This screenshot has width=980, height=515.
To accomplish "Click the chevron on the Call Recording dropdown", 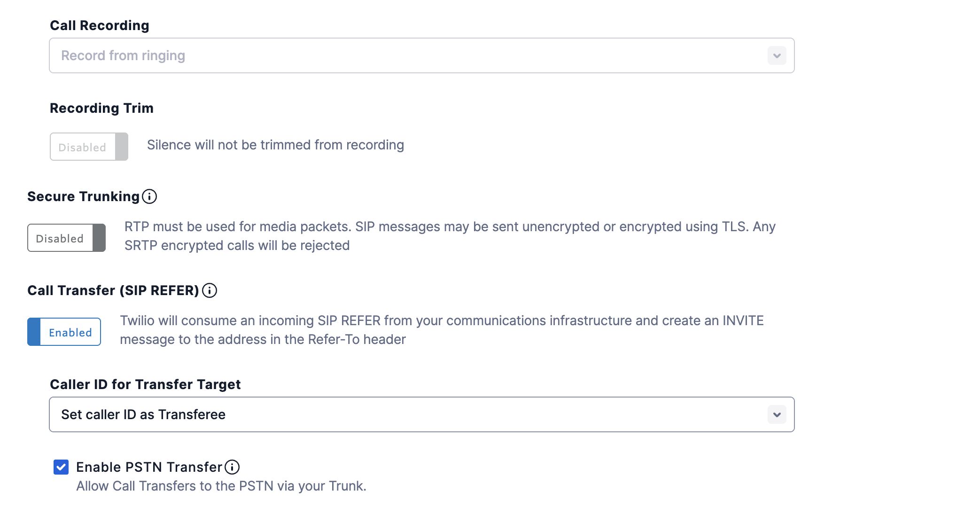I will pos(777,55).
